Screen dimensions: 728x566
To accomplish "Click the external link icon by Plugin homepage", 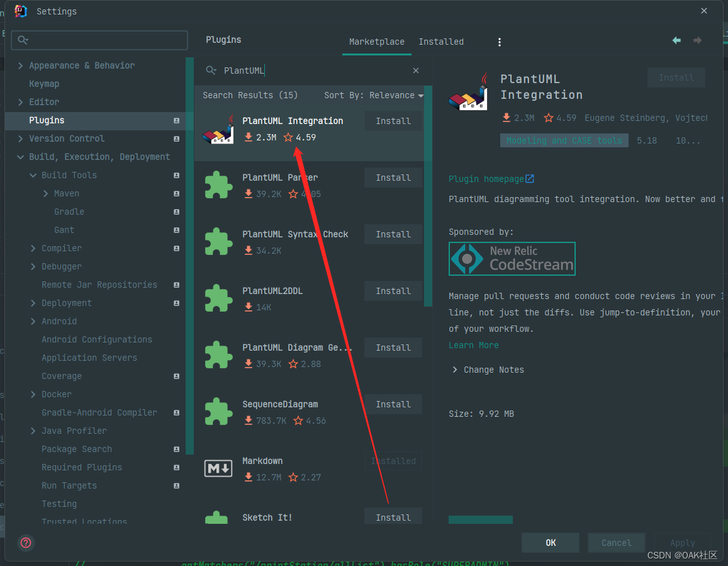I will (x=530, y=178).
